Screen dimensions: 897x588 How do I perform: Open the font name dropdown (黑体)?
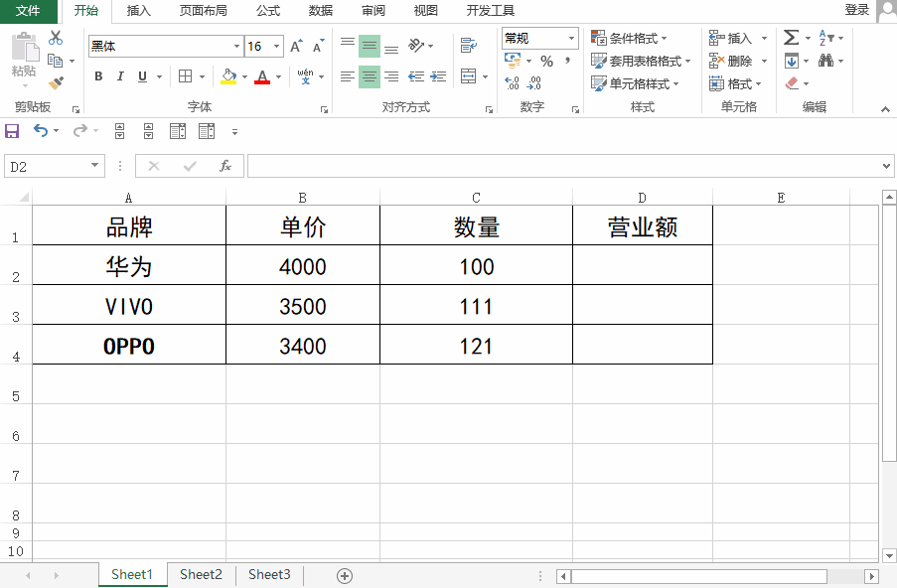click(x=236, y=47)
